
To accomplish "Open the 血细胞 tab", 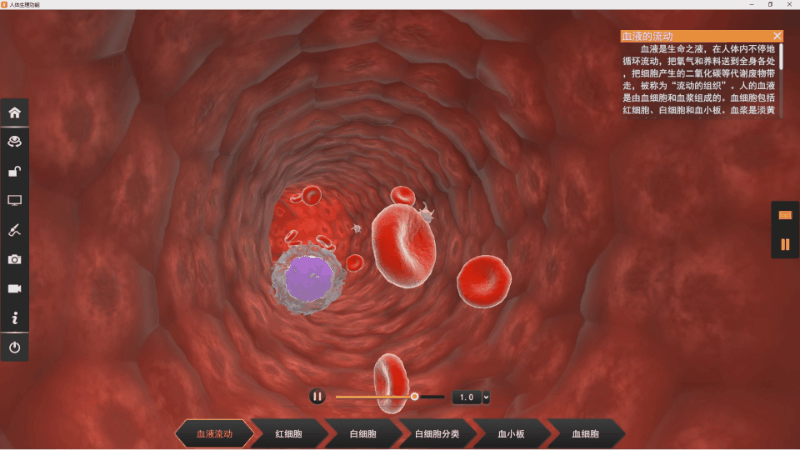I will (585, 434).
